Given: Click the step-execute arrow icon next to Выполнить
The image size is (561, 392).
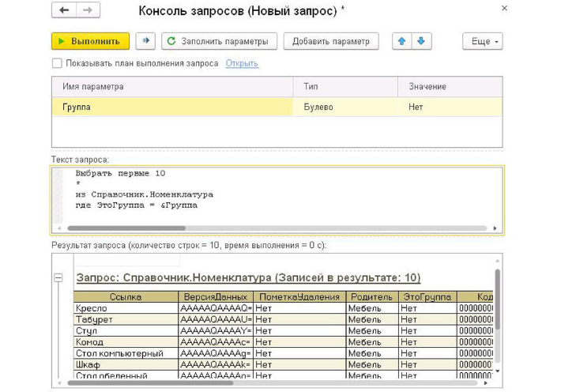Looking at the screenshot, I should click(145, 41).
